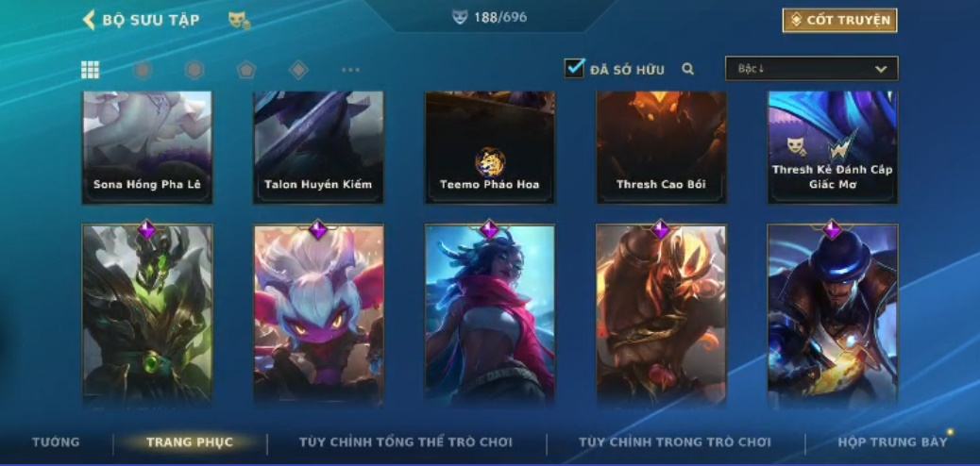Select the Sona Hồng Pha Lê skin card

[x=147, y=147]
